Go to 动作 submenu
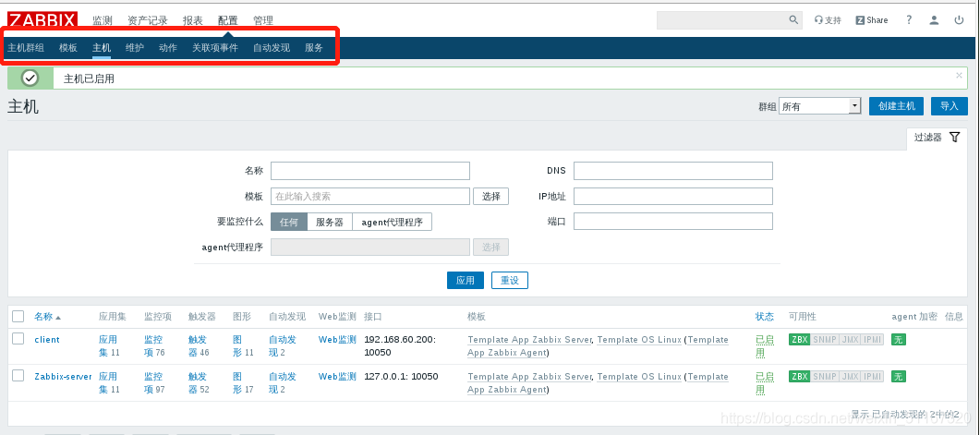This screenshot has width=980, height=435. 167,47
